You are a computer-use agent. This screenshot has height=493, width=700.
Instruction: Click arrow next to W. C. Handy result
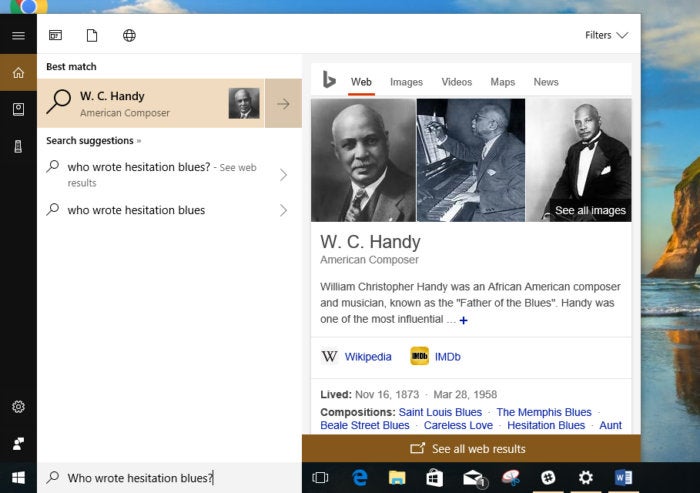coord(283,104)
